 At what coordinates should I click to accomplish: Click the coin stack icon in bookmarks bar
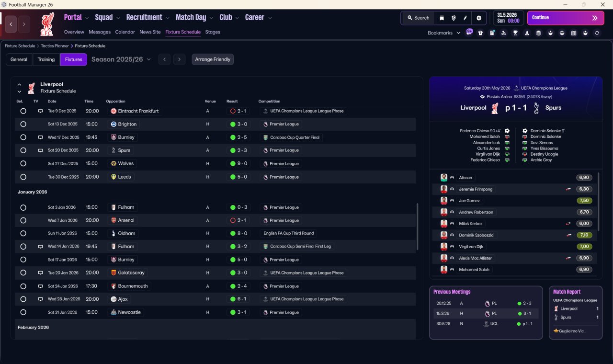coord(538,33)
